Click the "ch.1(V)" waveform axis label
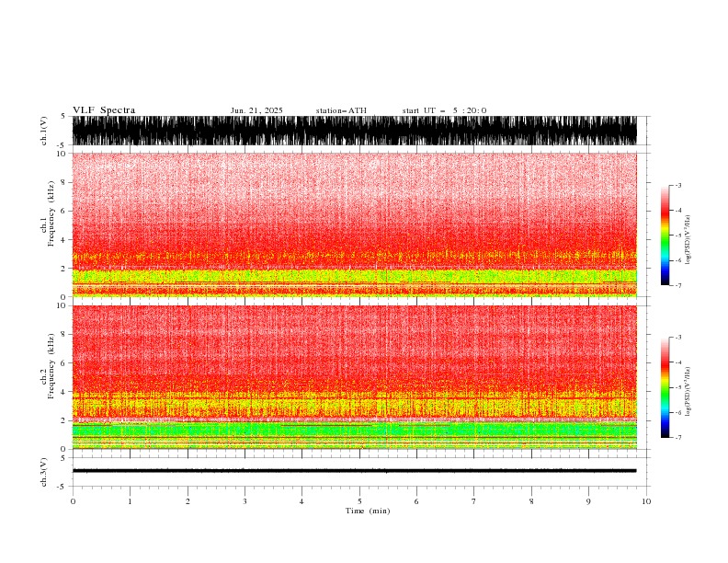 pos(43,131)
